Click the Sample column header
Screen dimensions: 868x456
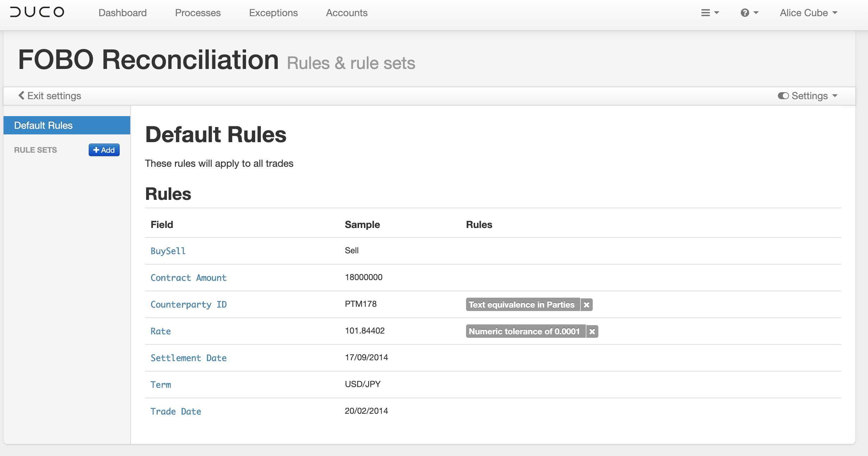(x=362, y=224)
